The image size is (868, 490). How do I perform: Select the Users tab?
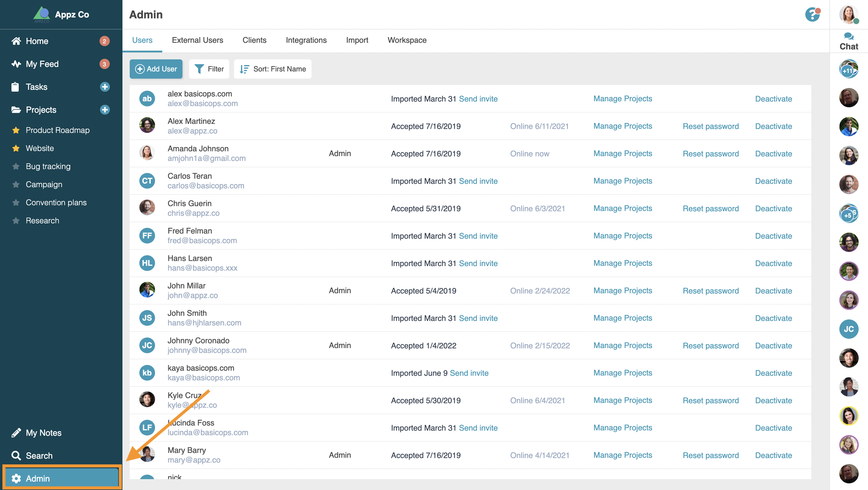pyautogui.click(x=142, y=40)
